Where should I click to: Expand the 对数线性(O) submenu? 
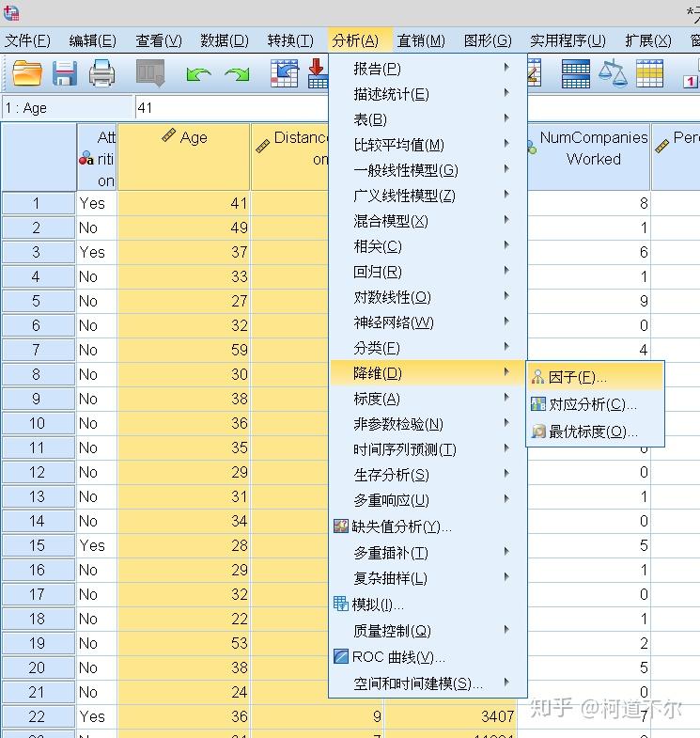428,297
